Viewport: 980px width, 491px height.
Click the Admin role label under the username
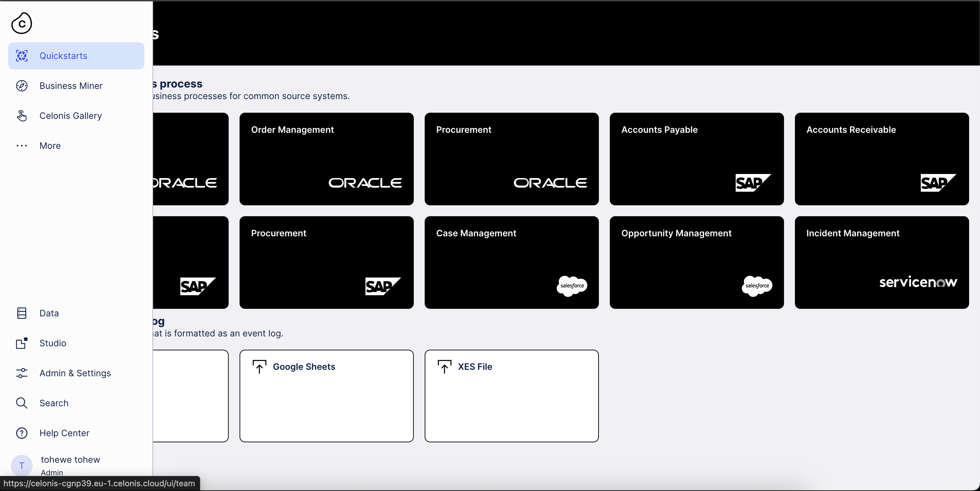[52, 472]
